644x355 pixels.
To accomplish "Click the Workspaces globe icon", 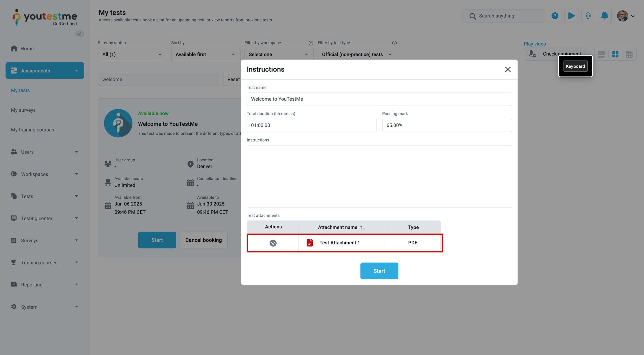I will point(14,174).
